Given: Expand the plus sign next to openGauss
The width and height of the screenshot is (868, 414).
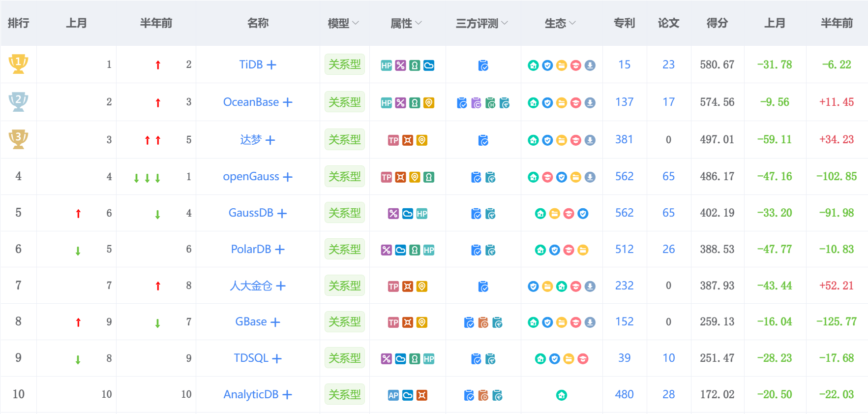Looking at the screenshot, I should (288, 177).
